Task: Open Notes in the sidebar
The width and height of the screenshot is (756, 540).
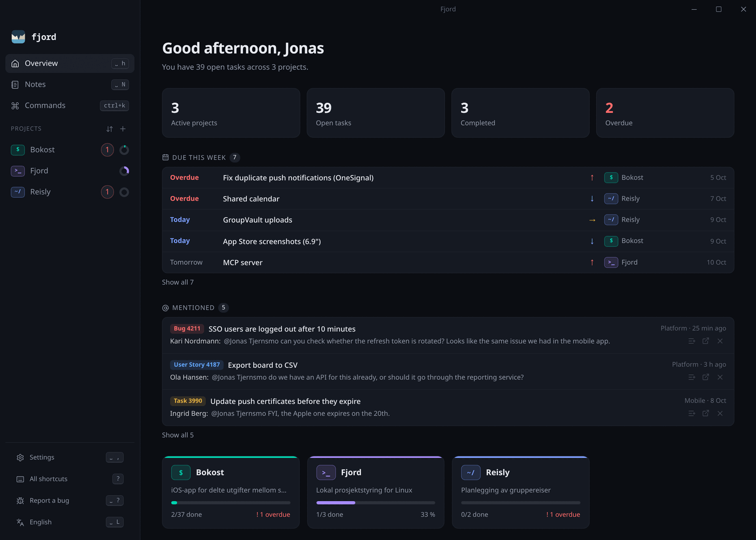Action: tap(70, 84)
